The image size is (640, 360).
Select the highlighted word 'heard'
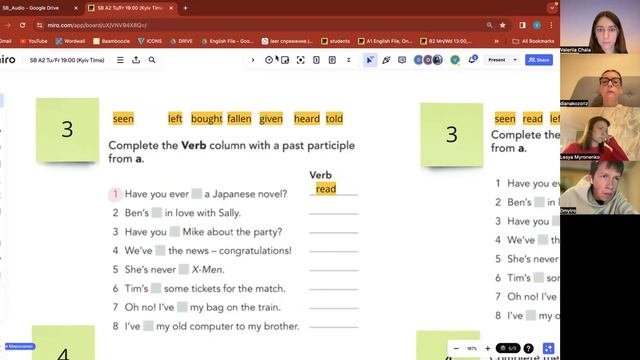point(307,119)
